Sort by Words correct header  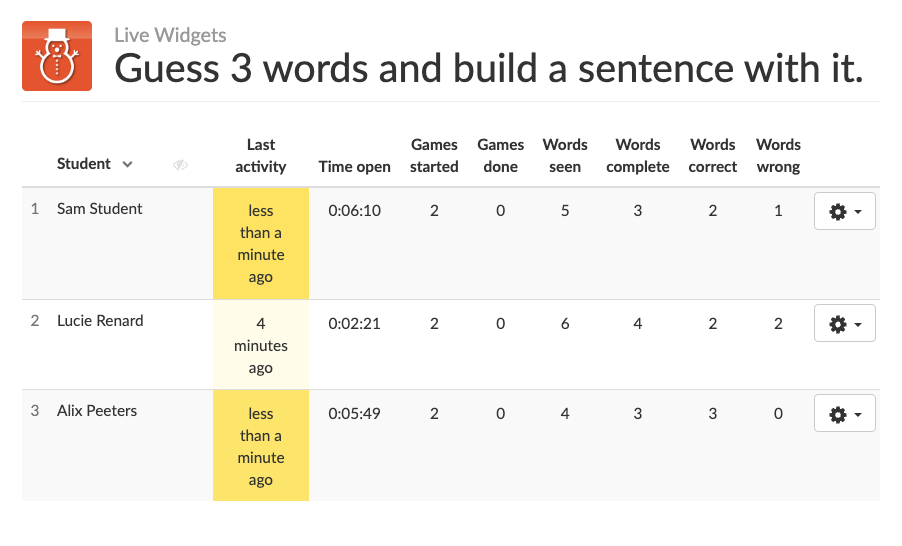pos(712,156)
